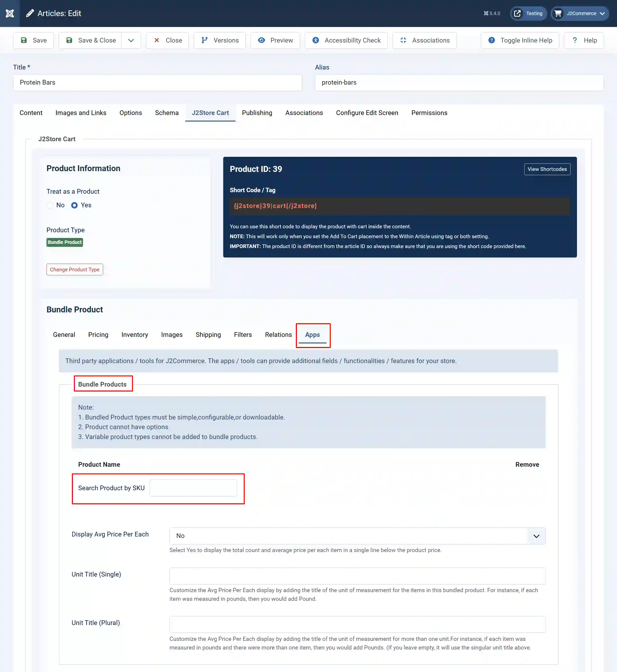This screenshot has height=672, width=617.
Task: Click the View Shortcodes button
Action: tap(547, 169)
